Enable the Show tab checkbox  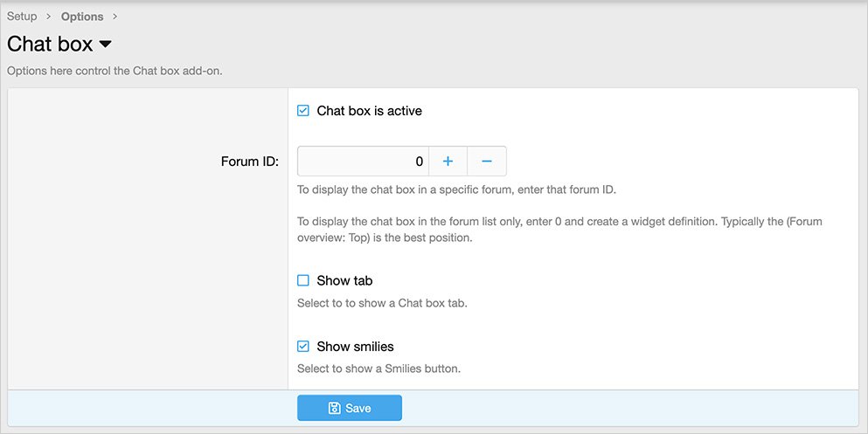[303, 280]
